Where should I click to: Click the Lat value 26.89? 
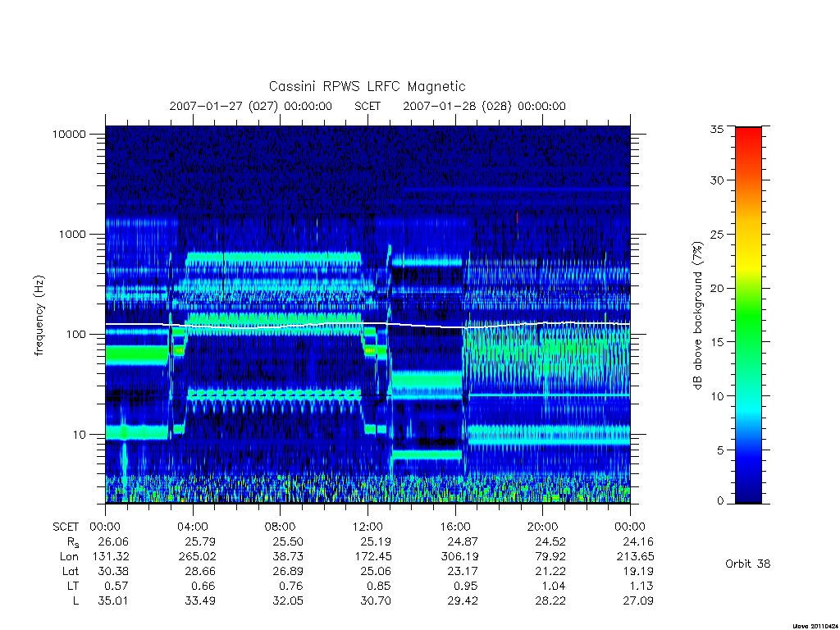click(x=288, y=572)
